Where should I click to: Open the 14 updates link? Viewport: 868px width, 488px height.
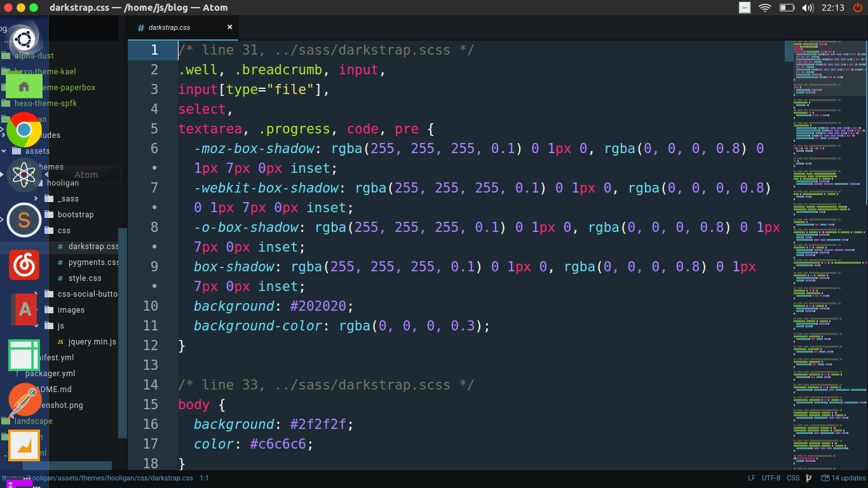(x=848, y=478)
